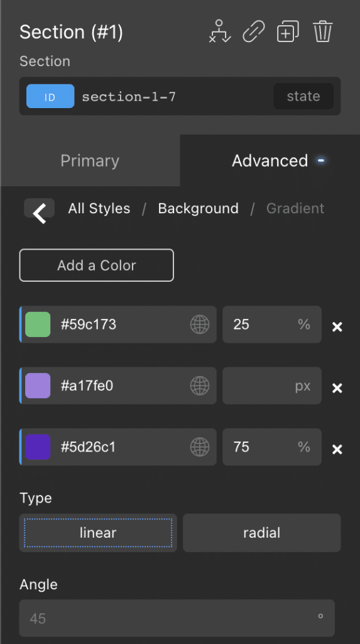Open the global color globe for #a17fe0
Image resolution: width=360 pixels, height=644 pixels.
(200, 386)
